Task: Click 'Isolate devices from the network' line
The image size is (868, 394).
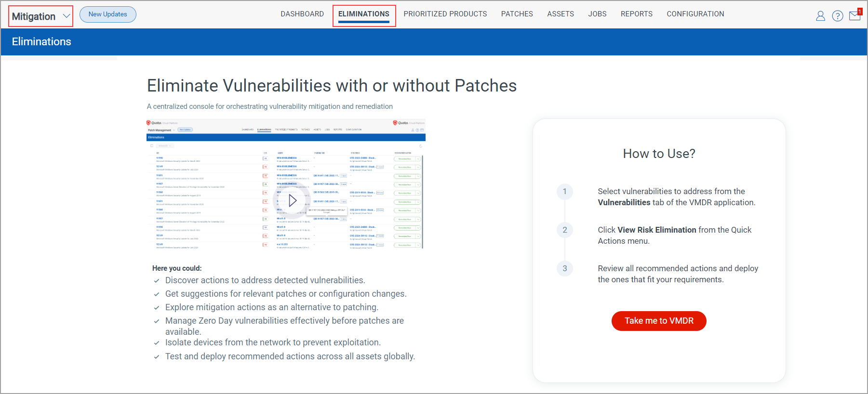Action: [273, 342]
